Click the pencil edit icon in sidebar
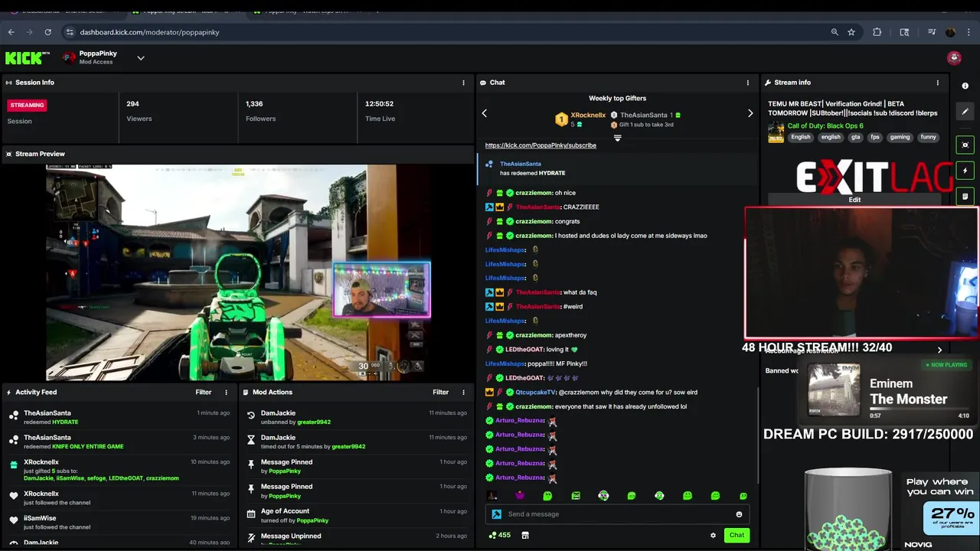This screenshot has height=551, width=980. 965,112
